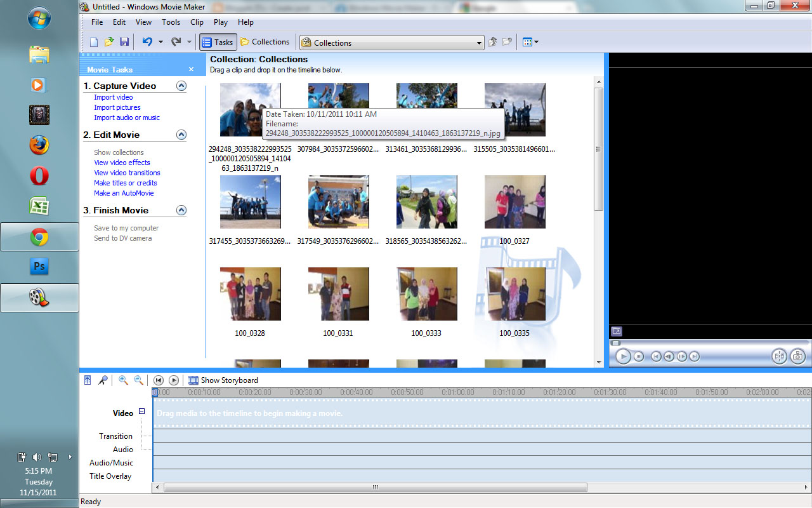Open the Redo history dropdown arrow

(x=190, y=42)
